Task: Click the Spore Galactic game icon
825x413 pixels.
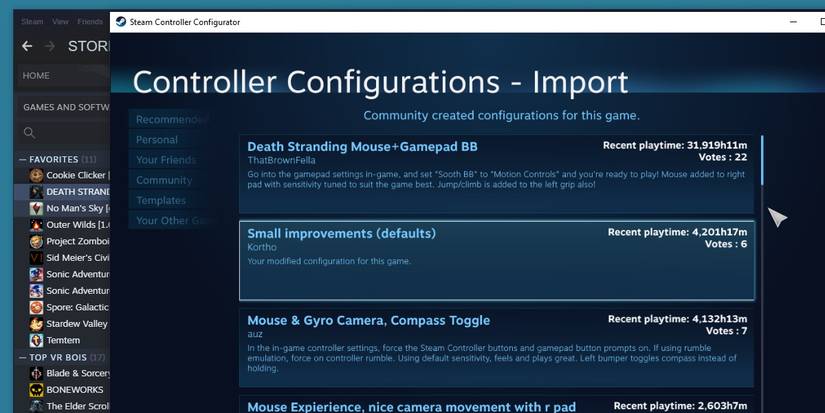Action: click(x=36, y=307)
